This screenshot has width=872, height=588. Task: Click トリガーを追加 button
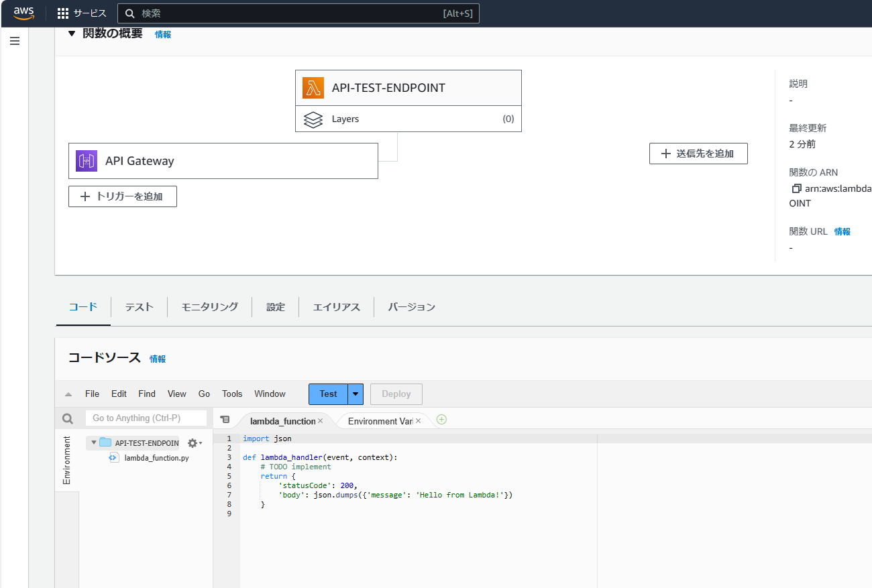[123, 196]
